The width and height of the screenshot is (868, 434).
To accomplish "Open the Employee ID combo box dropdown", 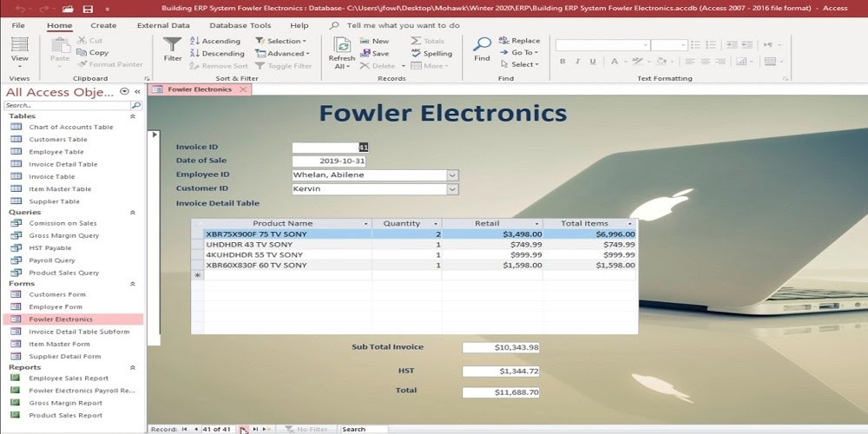I will click(x=452, y=175).
